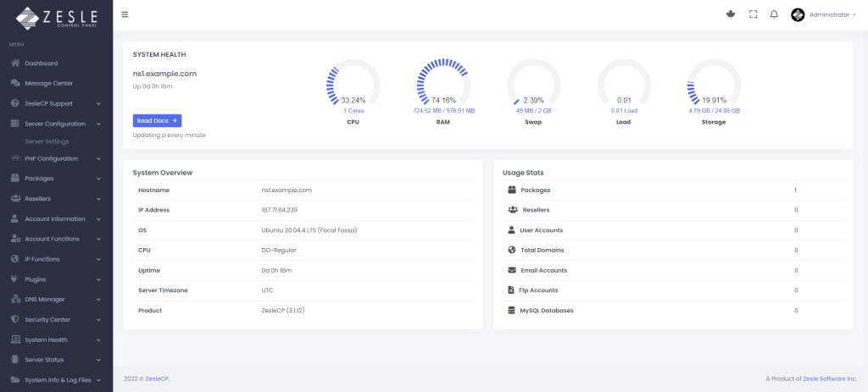The width and height of the screenshot is (868, 392).
Task: Toggle fullscreen mode icon
Action: click(x=753, y=14)
